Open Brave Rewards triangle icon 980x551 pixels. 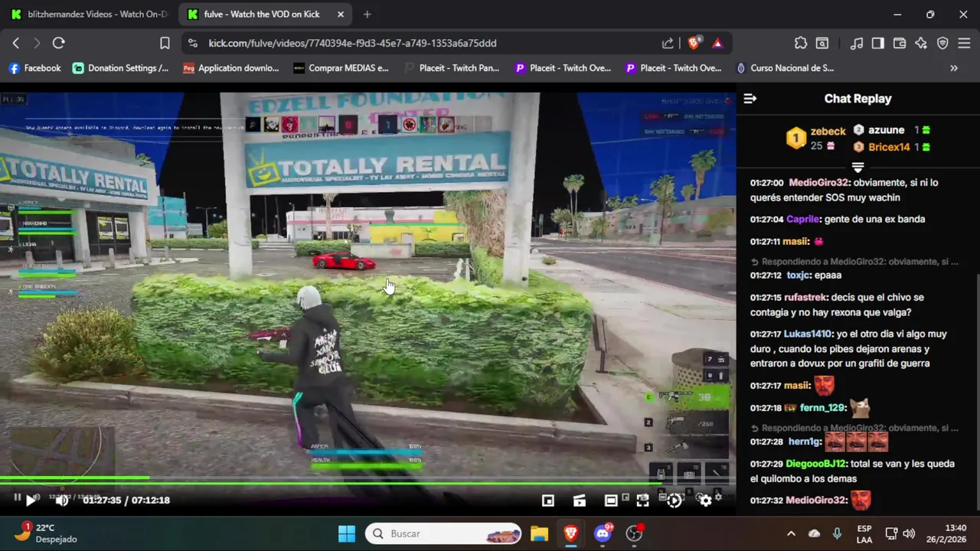(717, 44)
